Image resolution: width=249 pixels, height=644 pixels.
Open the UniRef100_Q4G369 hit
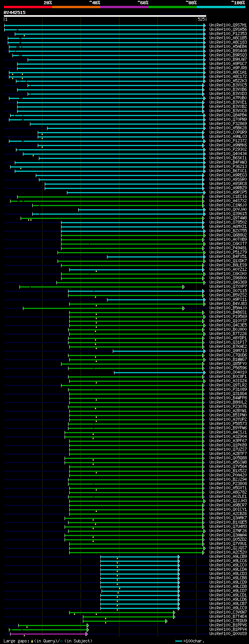pos(228,282)
